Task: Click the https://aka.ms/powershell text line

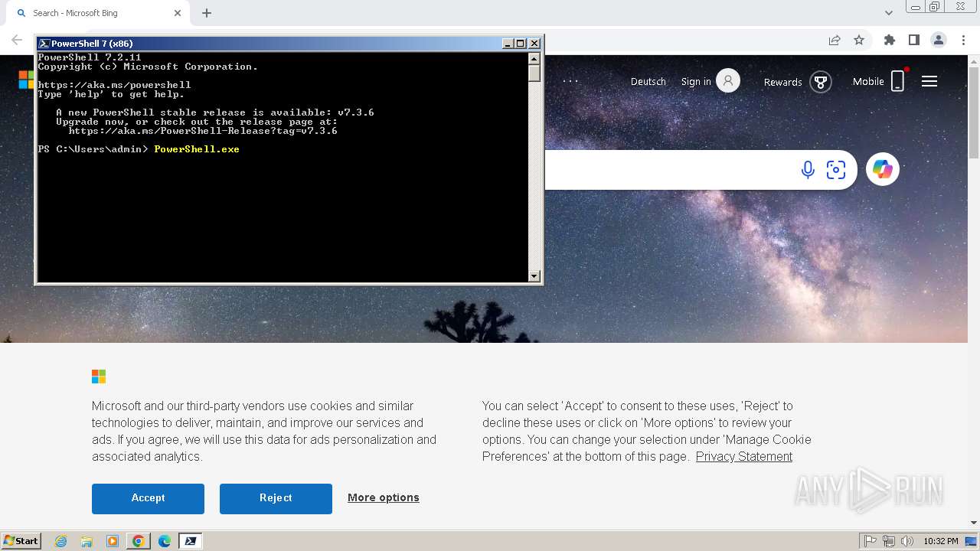Action: [114, 85]
